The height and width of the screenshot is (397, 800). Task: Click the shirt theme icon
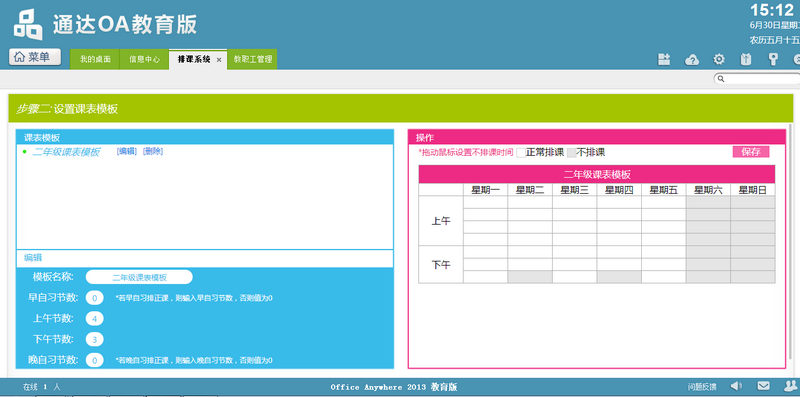tap(745, 60)
